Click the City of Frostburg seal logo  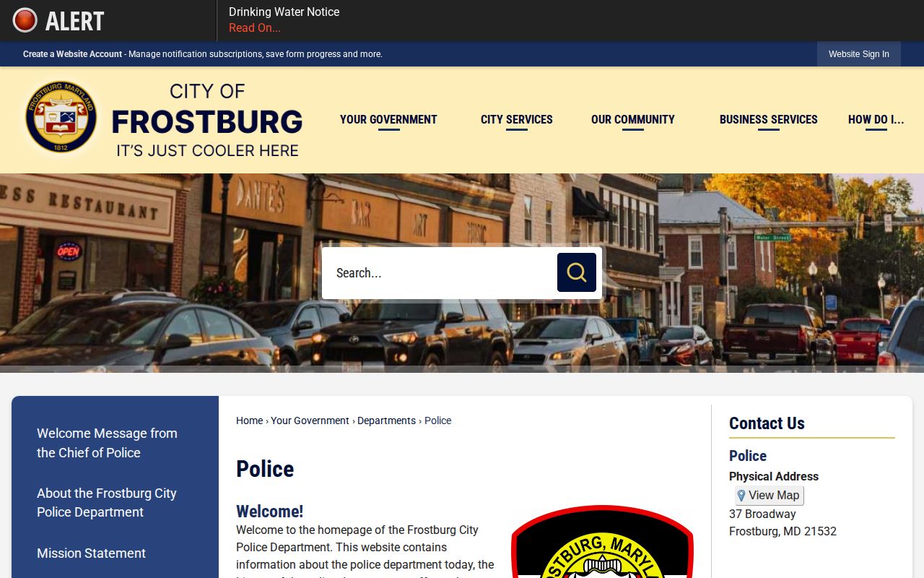(61, 116)
